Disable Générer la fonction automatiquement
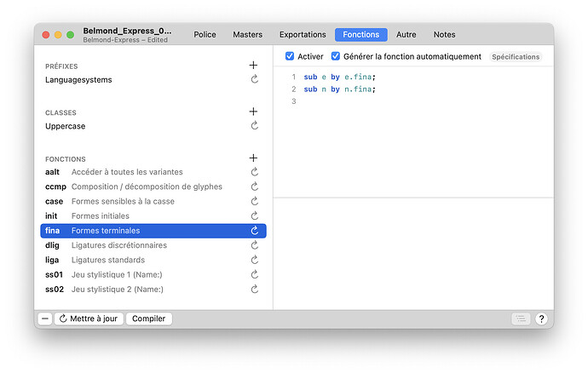Viewport: 588px width, 373px height. 336,57
